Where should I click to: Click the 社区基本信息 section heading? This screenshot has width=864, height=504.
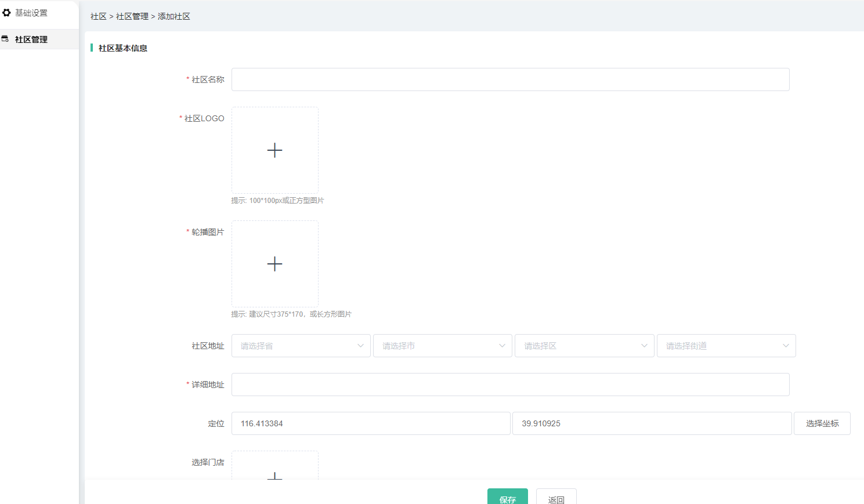pyautogui.click(x=123, y=48)
